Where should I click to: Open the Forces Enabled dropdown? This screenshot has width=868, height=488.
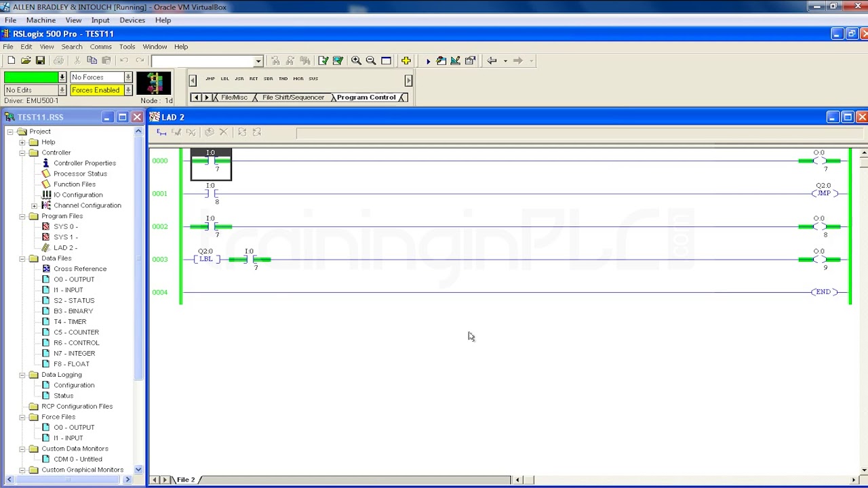click(128, 90)
